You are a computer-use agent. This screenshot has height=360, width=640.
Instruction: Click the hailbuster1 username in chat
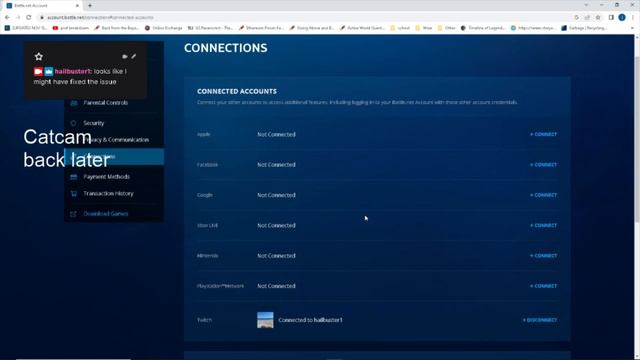click(x=73, y=71)
